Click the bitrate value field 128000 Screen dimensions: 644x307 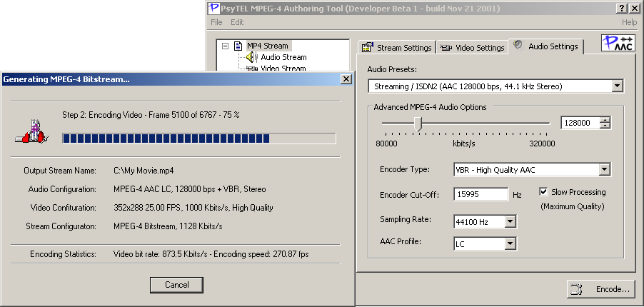580,123
